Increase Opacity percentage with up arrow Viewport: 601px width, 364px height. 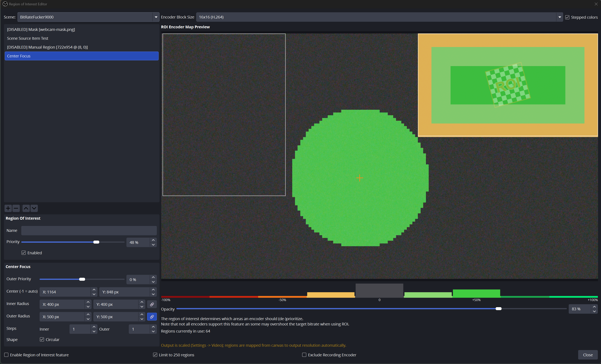595,307
